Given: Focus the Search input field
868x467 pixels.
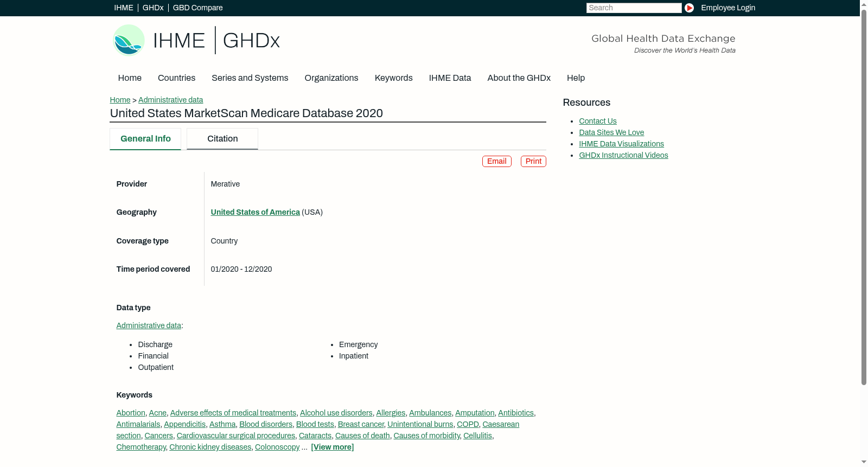Looking at the screenshot, I should pos(634,8).
